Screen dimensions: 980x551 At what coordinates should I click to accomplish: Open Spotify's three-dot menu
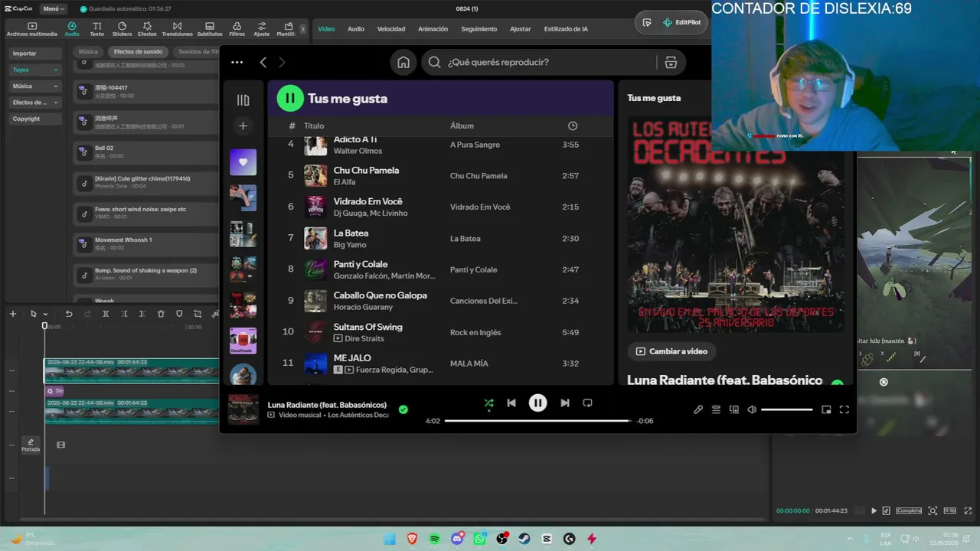(237, 63)
